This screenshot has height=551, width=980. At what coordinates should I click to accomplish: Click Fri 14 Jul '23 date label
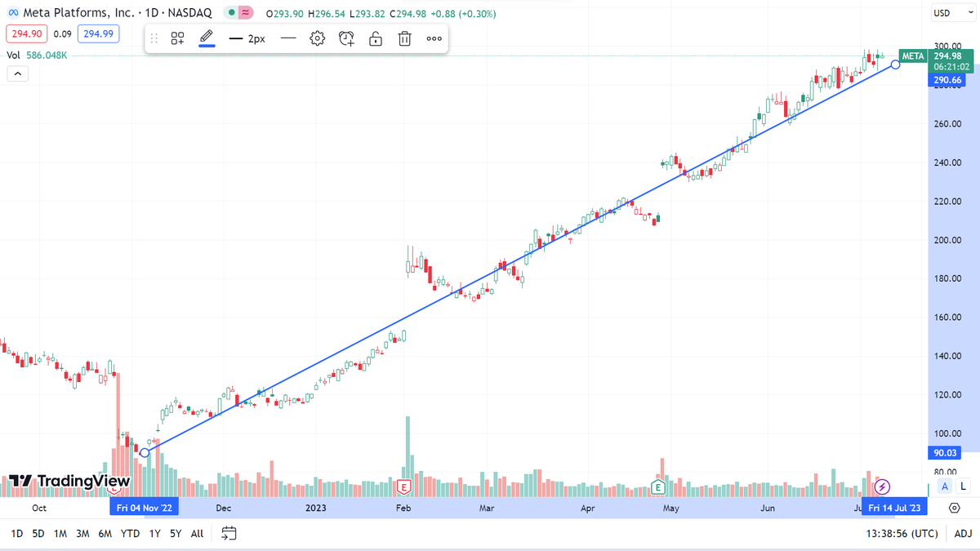click(x=895, y=508)
